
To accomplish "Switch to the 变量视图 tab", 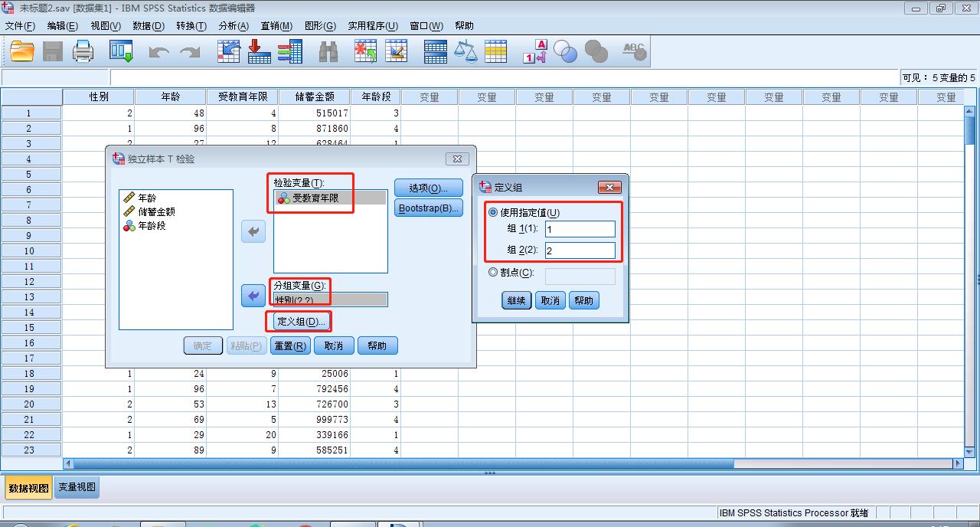I will (77, 487).
